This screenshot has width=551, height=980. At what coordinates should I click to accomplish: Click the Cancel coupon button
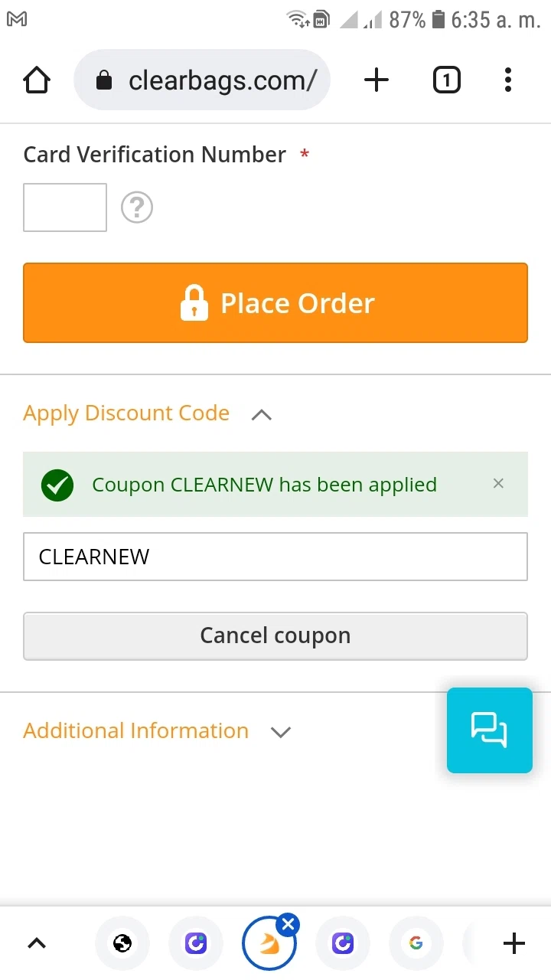click(x=275, y=635)
